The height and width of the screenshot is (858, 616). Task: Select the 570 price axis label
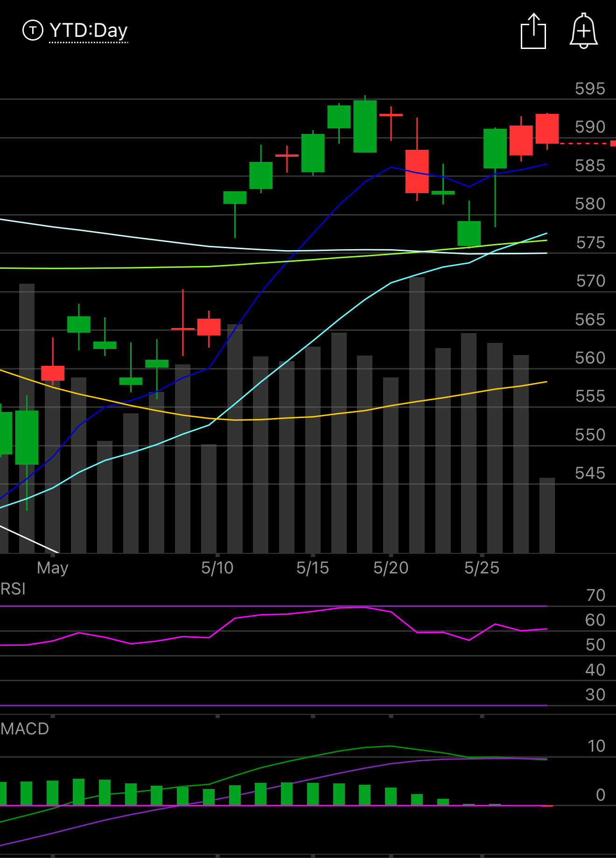(x=590, y=281)
